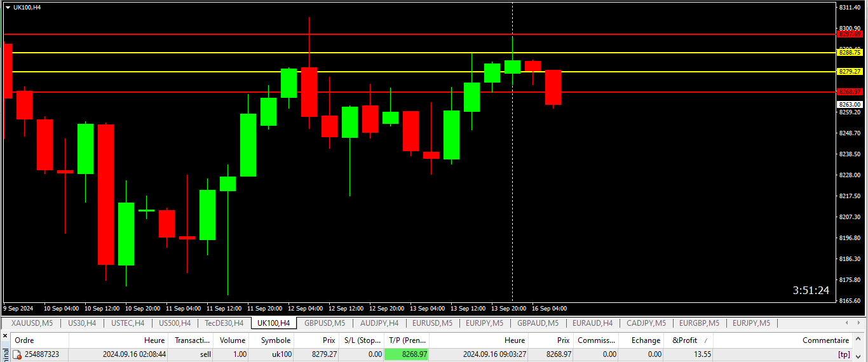Select the US500,H4 chart tab
The height and width of the screenshot is (362, 868).
[174, 323]
